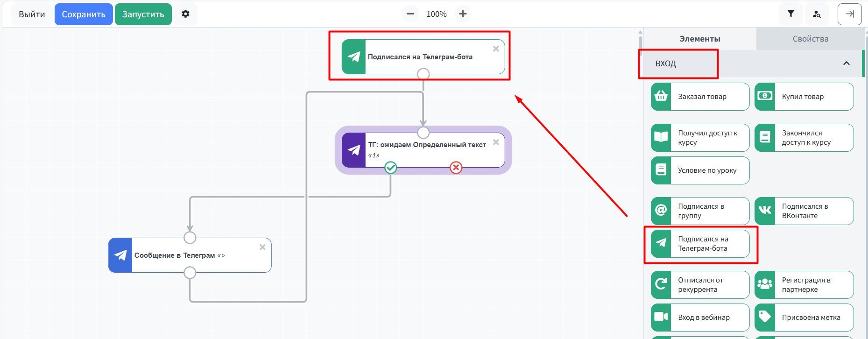This screenshot has width=868, height=339.
Task: Zoom out with the minus button
Action: (410, 14)
